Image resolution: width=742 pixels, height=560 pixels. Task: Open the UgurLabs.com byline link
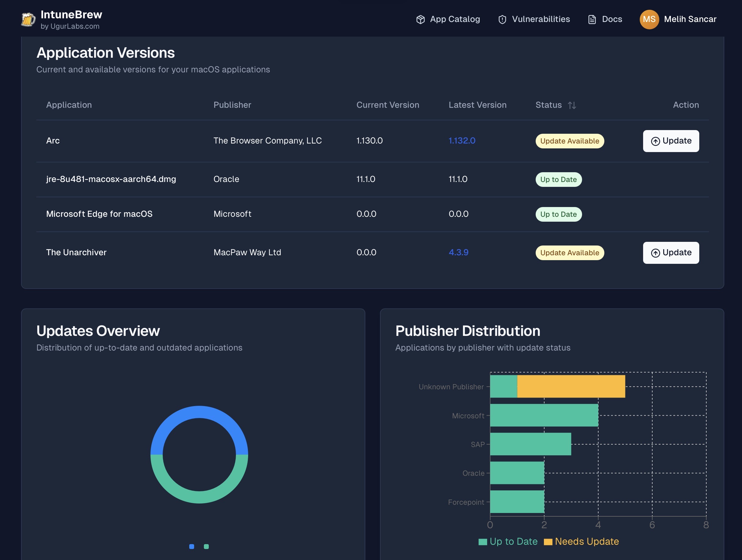70,26
